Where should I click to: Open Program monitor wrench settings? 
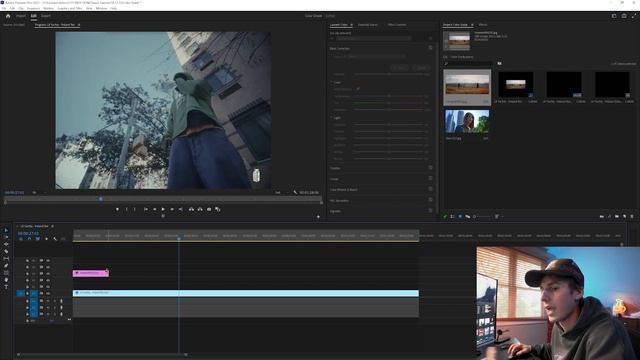295,192
